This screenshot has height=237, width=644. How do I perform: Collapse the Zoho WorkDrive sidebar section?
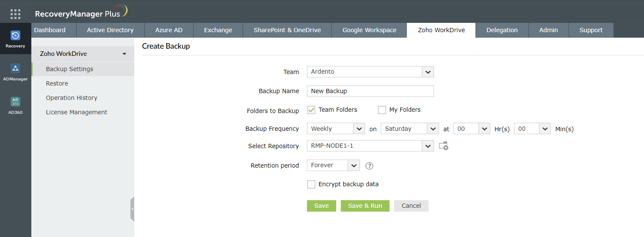tap(83, 54)
